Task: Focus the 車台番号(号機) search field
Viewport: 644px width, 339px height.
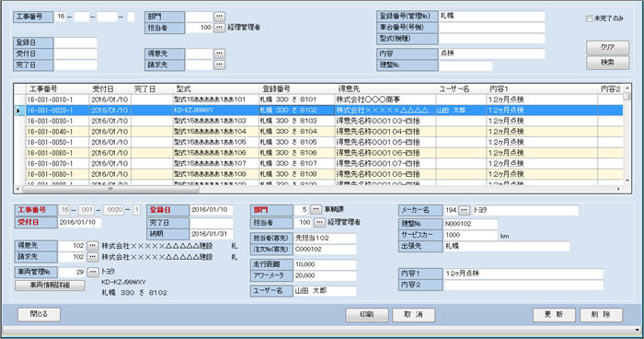Action: tap(492, 28)
